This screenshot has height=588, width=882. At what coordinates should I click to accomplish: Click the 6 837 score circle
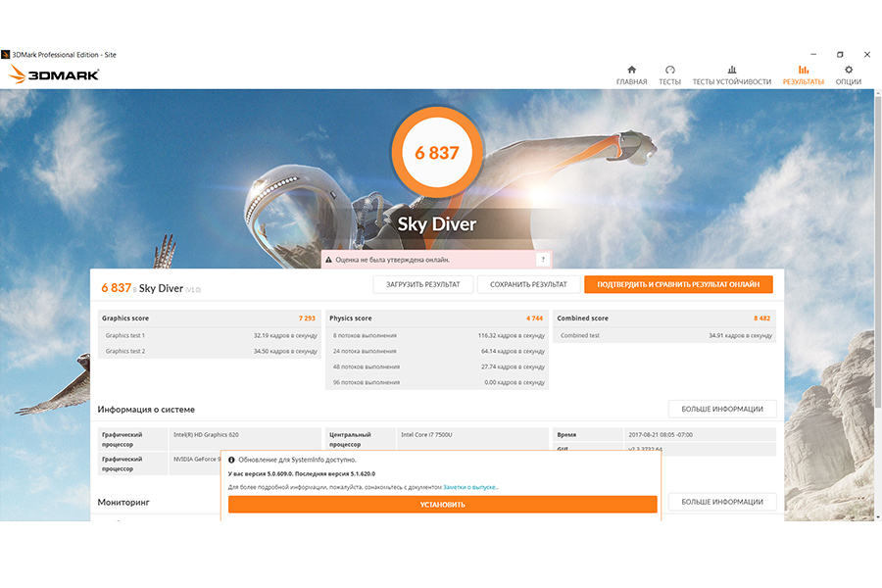(437, 153)
